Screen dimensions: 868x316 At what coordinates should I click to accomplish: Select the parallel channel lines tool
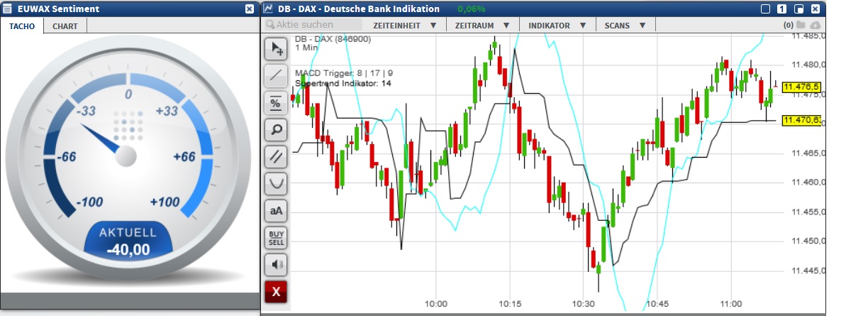pyautogui.click(x=276, y=157)
